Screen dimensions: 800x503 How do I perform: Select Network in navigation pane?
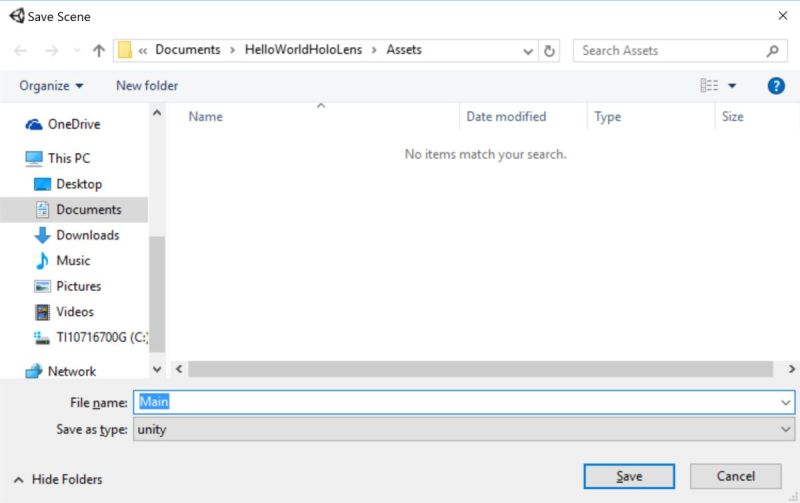(x=72, y=371)
